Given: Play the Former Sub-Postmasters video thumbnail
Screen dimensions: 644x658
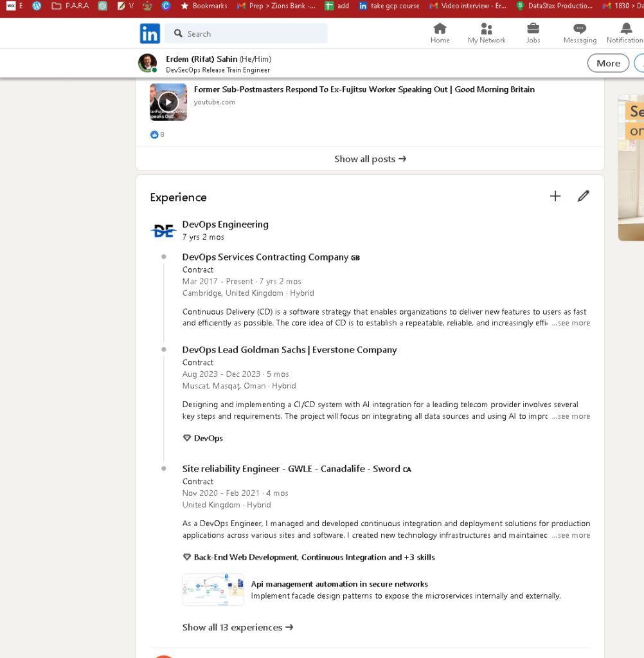Looking at the screenshot, I should [168, 102].
